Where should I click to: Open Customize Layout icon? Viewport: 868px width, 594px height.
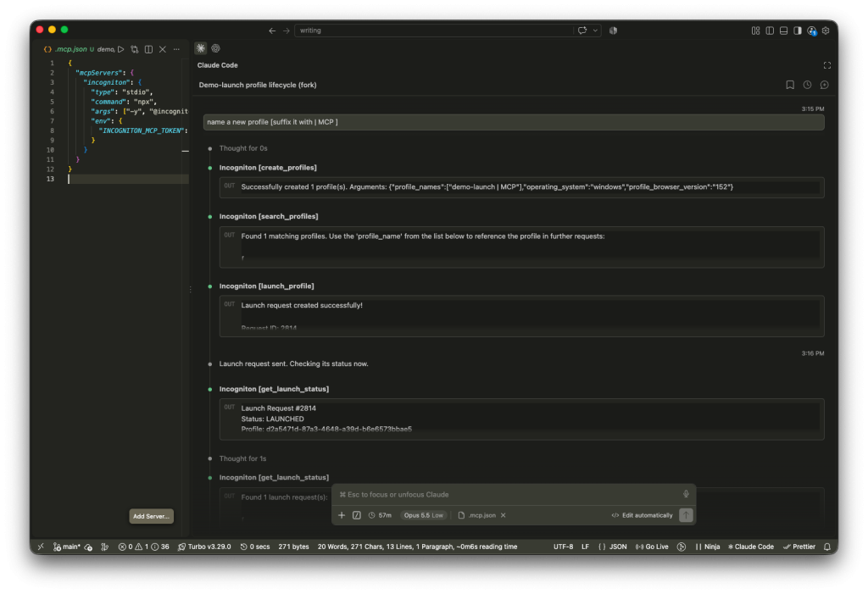tap(755, 31)
